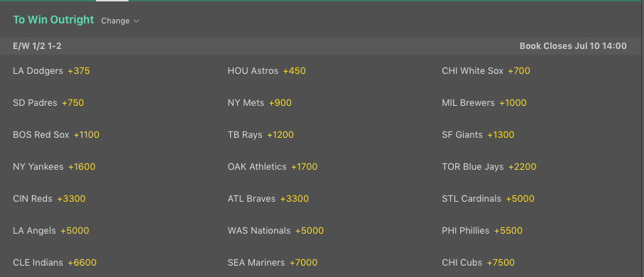Select HOU Astros +450 odds
644x277 pixels.
click(x=266, y=71)
